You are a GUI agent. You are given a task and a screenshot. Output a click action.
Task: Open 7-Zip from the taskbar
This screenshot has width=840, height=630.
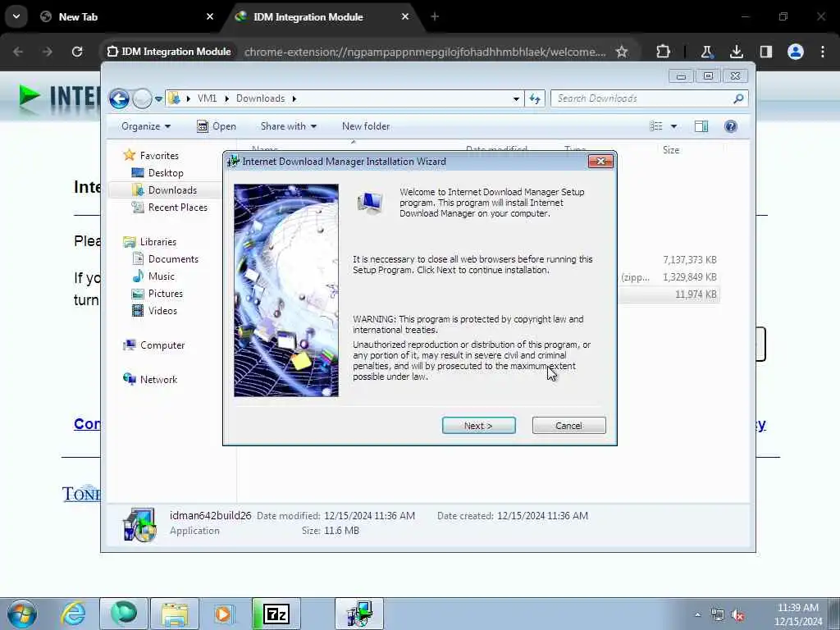276,614
